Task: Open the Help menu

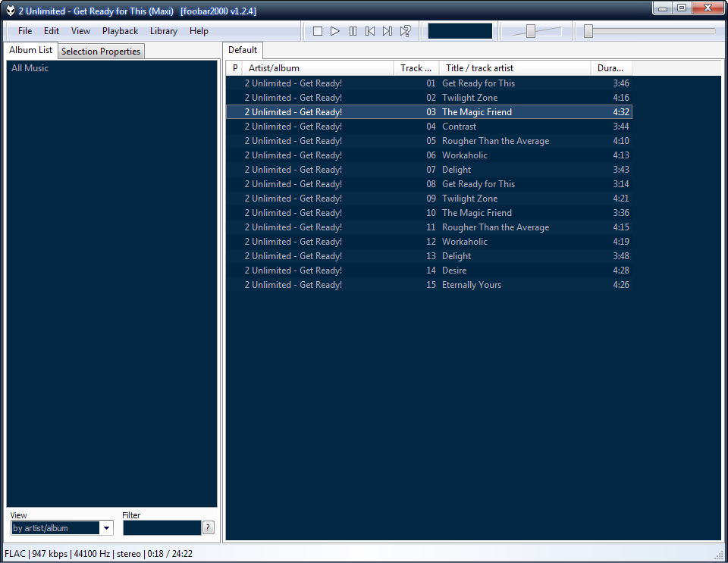Action: 199,31
